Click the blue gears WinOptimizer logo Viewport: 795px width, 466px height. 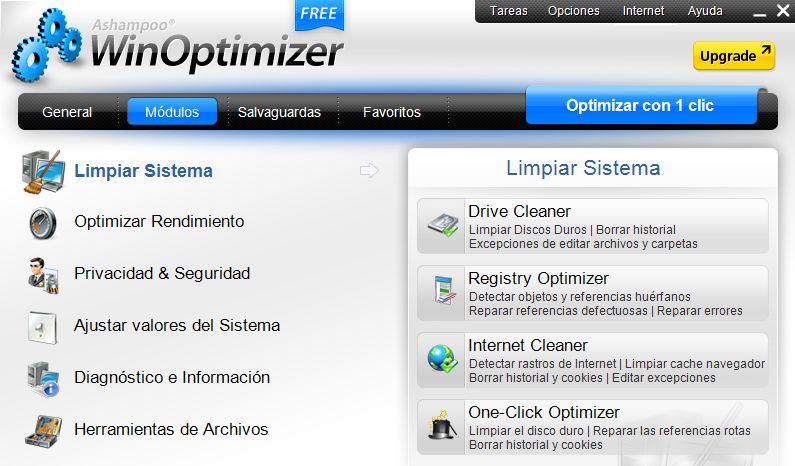pyautogui.click(x=46, y=44)
